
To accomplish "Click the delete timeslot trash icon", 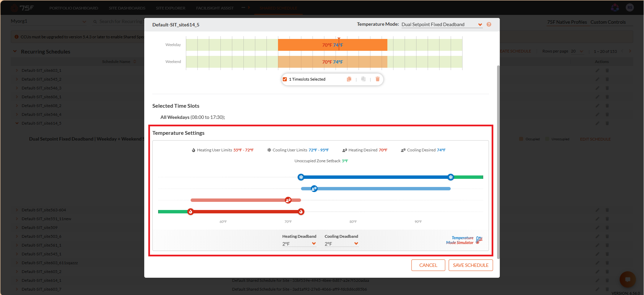I will point(378,79).
